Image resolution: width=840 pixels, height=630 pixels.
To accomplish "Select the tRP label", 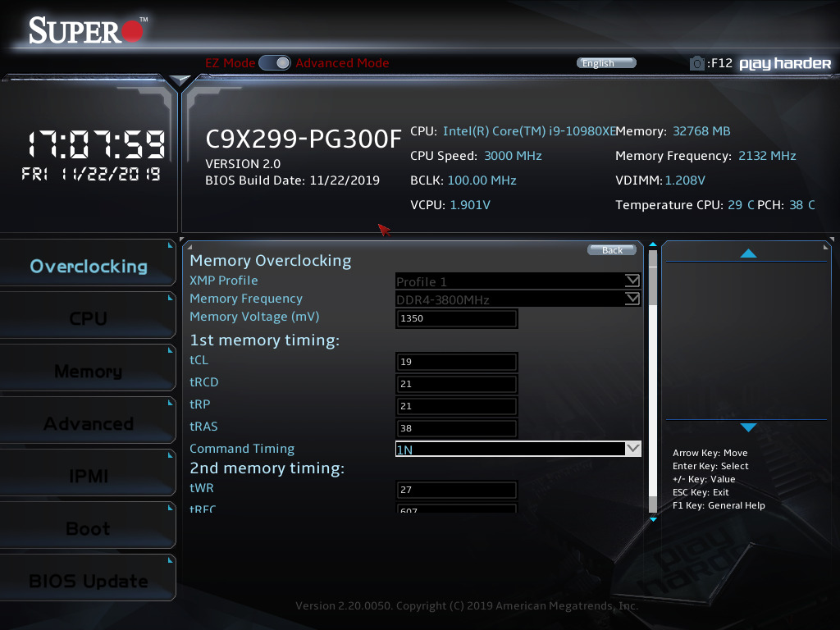I will point(200,404).
